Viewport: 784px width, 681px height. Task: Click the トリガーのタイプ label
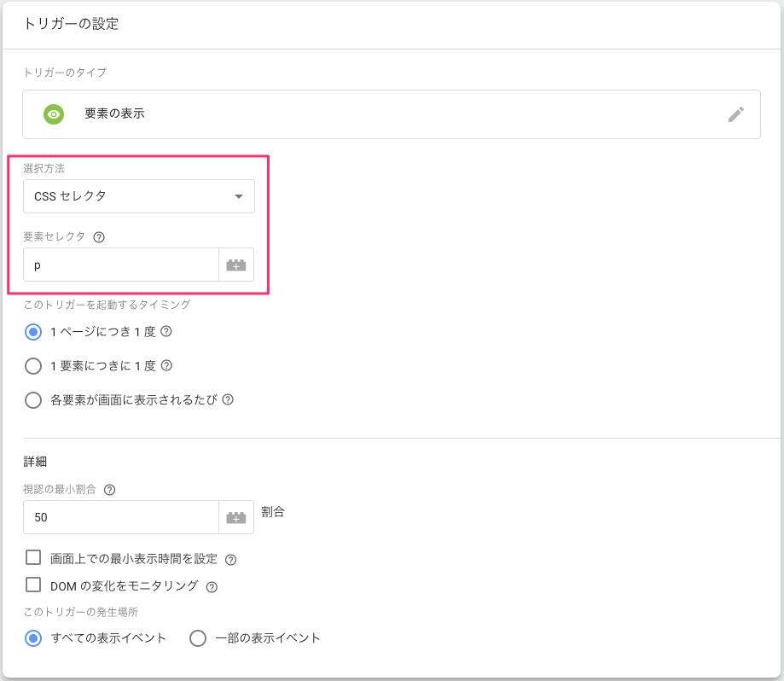click(x=65, y=73)
